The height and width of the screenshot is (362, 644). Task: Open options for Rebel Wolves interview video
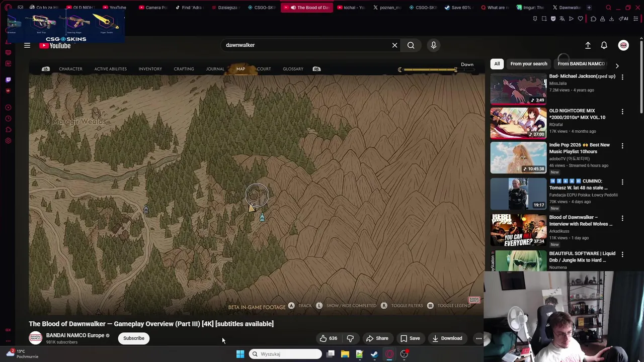622,218
